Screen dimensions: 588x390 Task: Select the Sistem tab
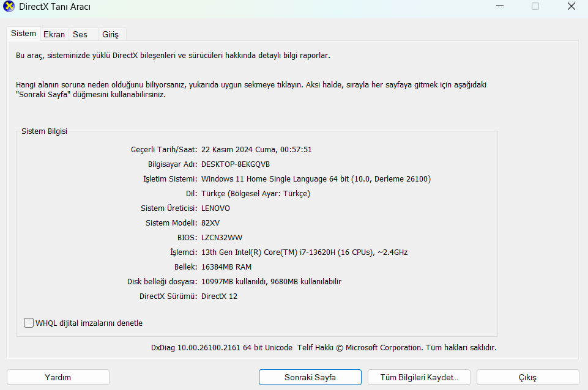click(x=24, y=34)
